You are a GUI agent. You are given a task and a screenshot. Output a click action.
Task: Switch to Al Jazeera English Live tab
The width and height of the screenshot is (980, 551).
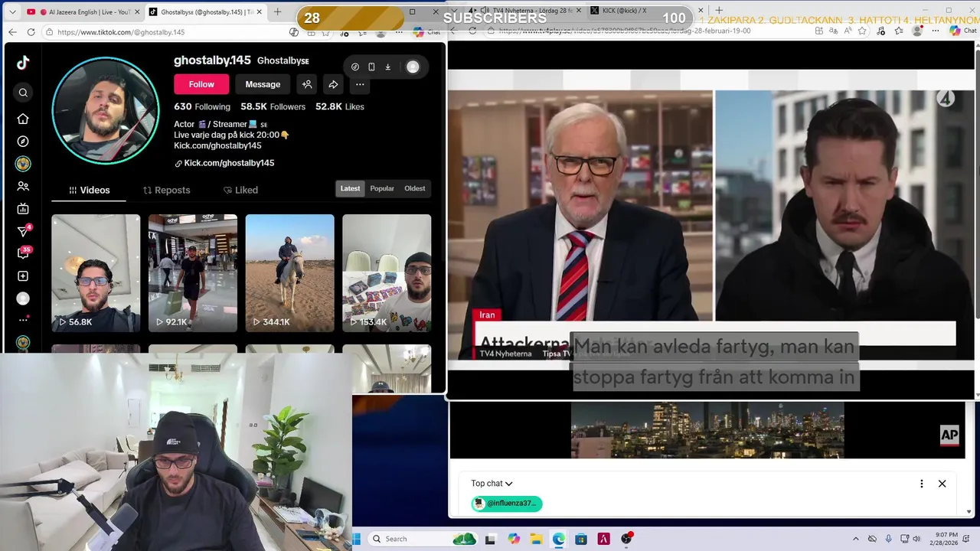tap(83, 12)
